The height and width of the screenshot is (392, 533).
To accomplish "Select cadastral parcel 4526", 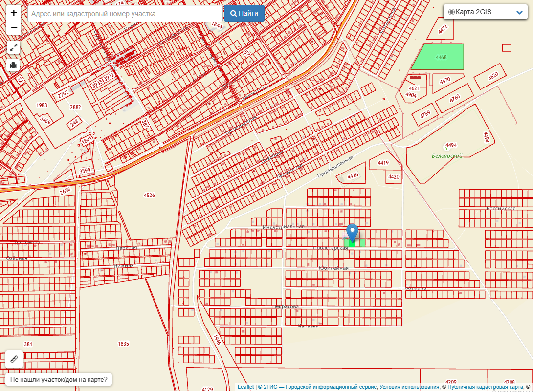I will [149, 196].
